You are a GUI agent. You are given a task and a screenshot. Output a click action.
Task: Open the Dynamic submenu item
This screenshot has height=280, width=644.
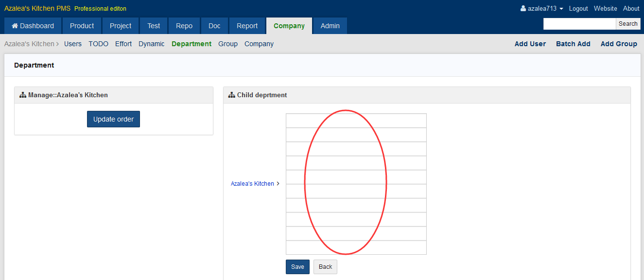(x=151, y=44)
